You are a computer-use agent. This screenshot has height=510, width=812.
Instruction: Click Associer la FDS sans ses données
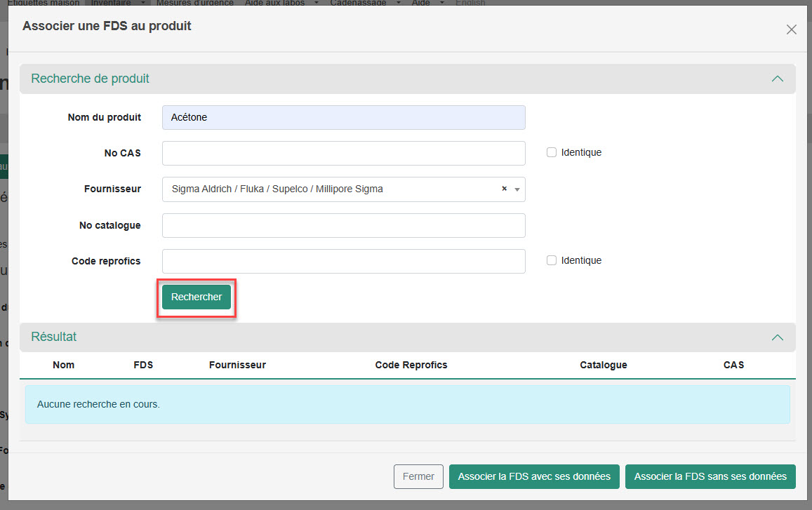[x=710, y=476]
